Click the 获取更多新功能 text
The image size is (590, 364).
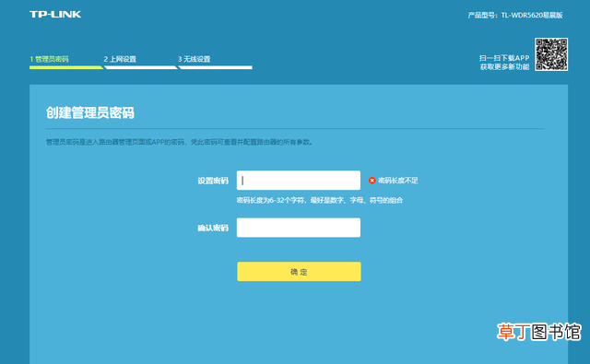[x=504, y=67]
